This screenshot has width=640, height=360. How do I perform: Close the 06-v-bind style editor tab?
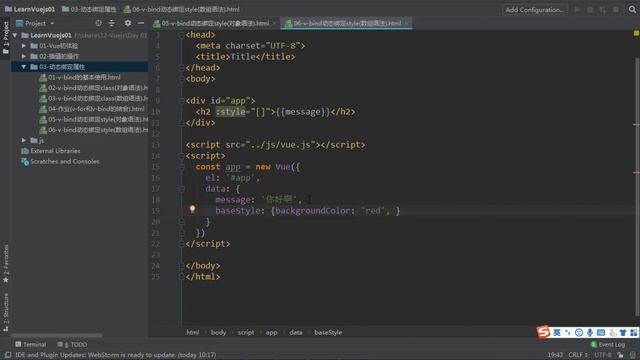coord(407,23)
